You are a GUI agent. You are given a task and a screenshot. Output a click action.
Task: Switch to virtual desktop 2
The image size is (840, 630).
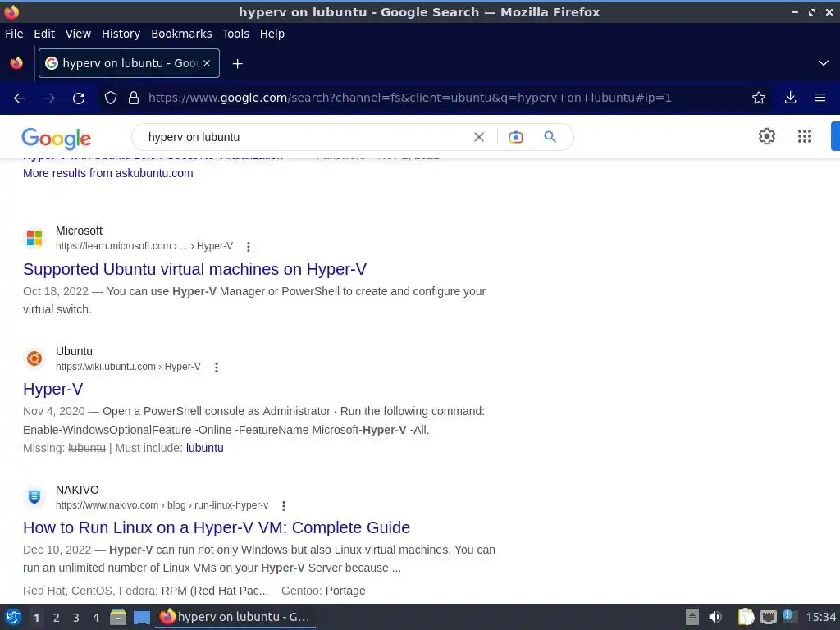click(x=57, y=618)
